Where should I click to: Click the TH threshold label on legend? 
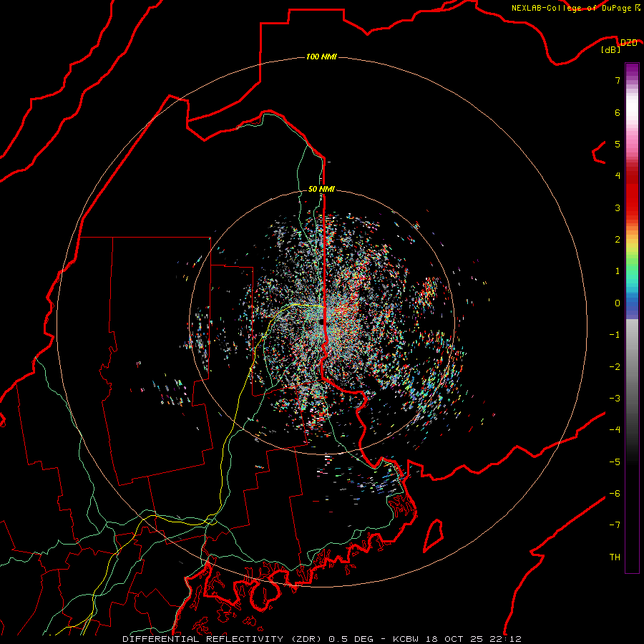point(615,557)
